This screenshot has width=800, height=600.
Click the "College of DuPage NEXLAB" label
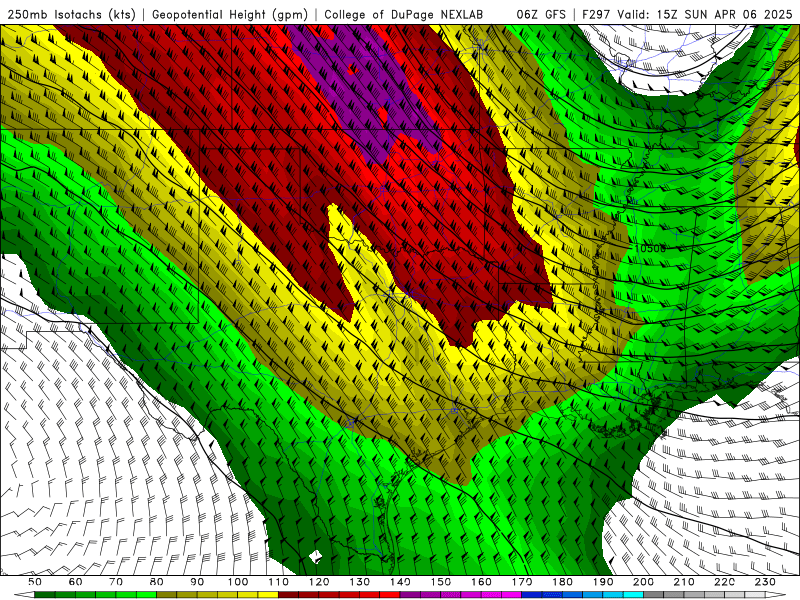pos(404,14)
